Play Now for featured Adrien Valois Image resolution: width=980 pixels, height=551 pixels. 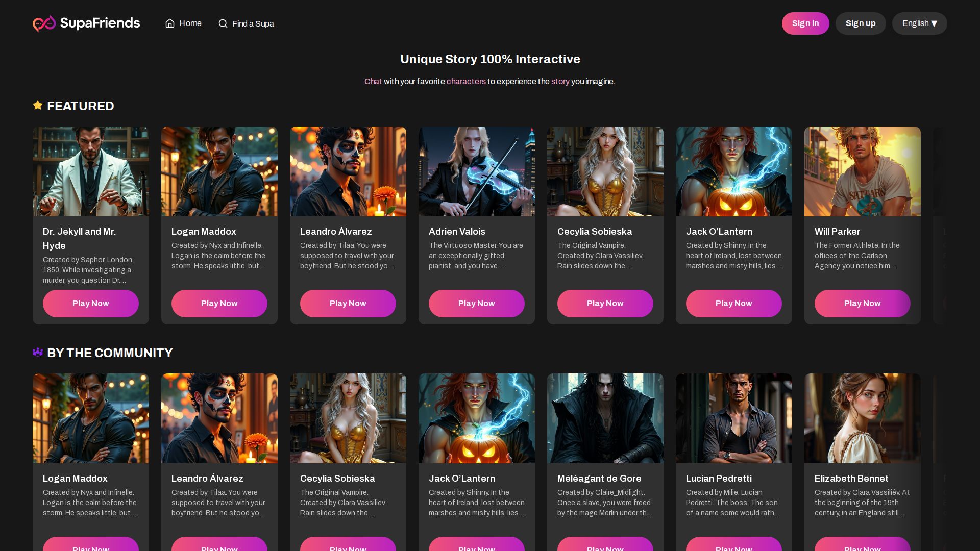(x=477, y=304)
